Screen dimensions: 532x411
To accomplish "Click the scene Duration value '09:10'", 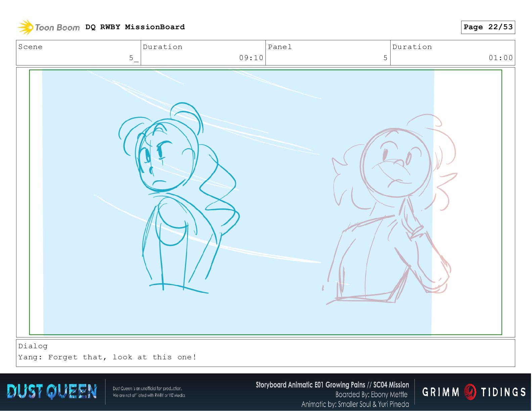I will pos(251,58).
